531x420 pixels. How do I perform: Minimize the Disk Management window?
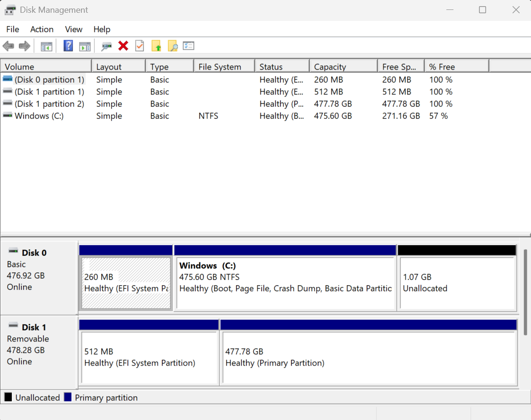click(450, 10)
